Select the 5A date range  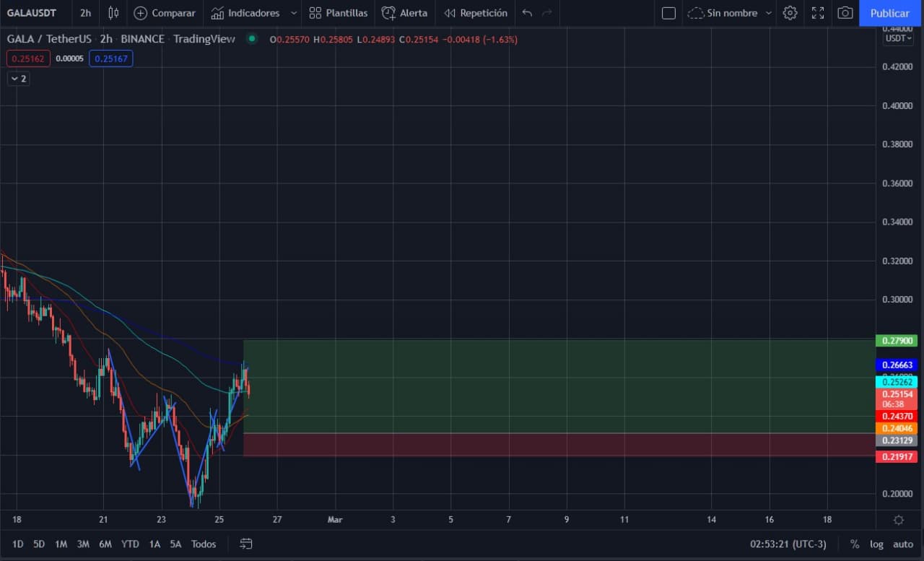tap(175, 544)
